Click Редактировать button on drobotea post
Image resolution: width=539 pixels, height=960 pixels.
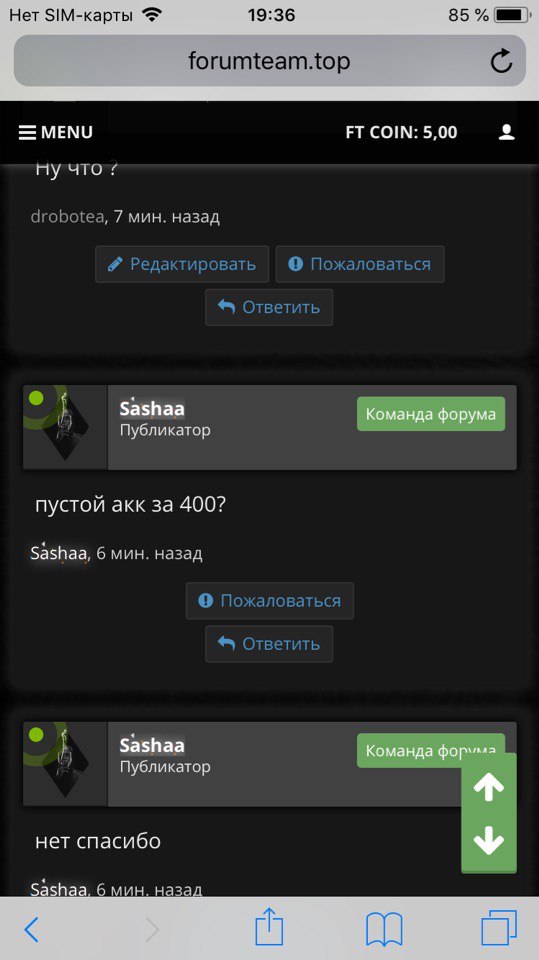[182, 264]
